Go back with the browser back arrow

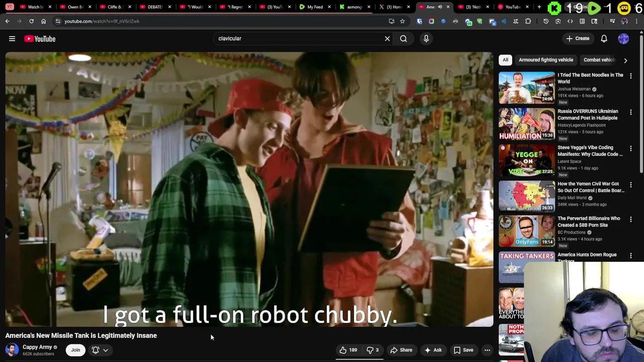click(x=7, y=21)
